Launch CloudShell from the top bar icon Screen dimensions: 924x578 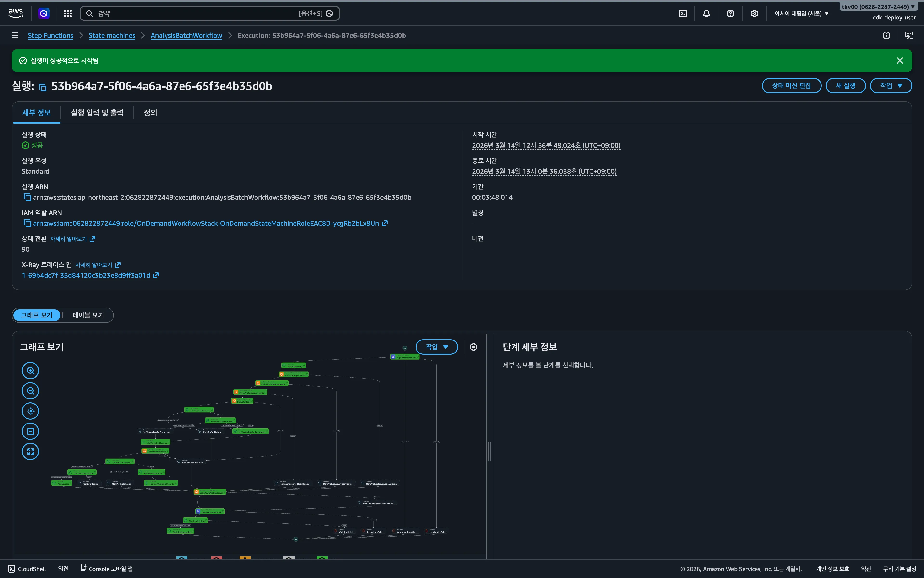[683, 13]
